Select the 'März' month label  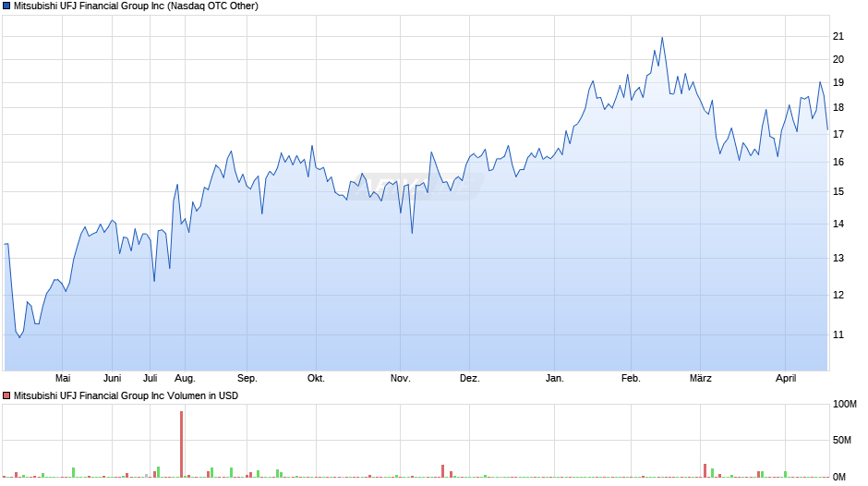tap(700, 379)
